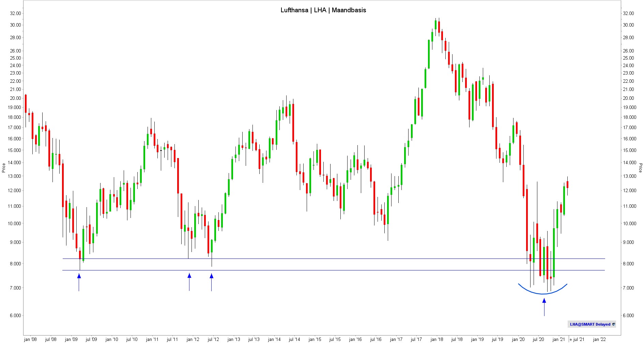The height and width of the screenshot is (343, 644).
Task: Click the globe icon beside LHA@SMART Delayed
Action: (613, 324)
